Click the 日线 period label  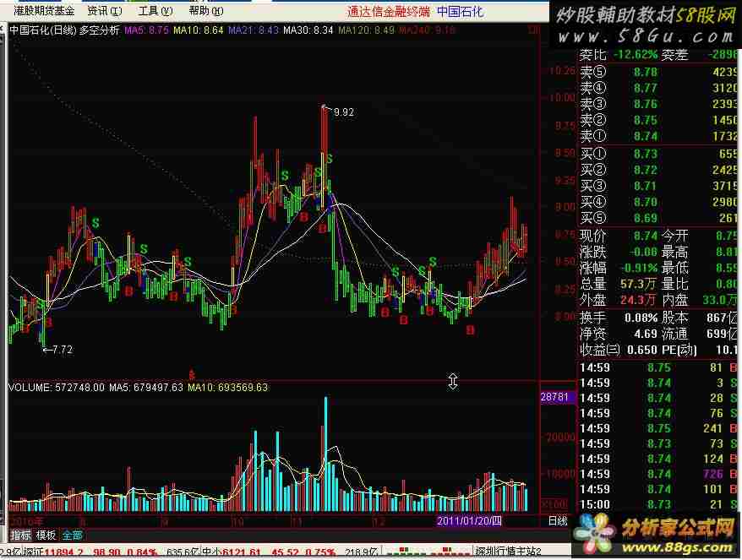pos(558,521)
